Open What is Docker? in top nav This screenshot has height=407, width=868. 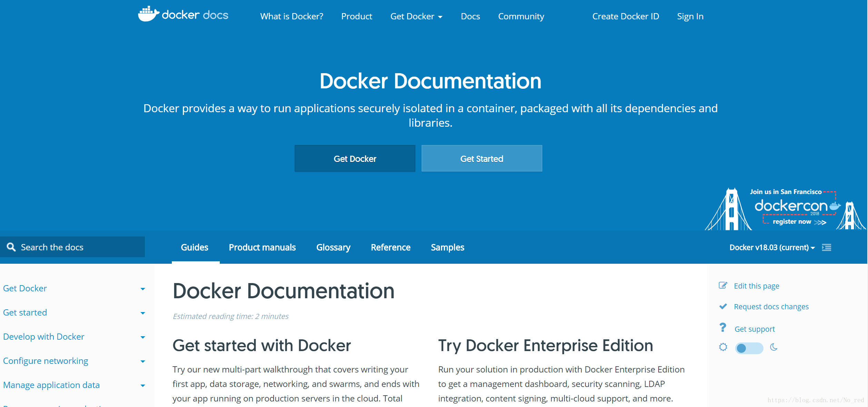tap(292, 16)
